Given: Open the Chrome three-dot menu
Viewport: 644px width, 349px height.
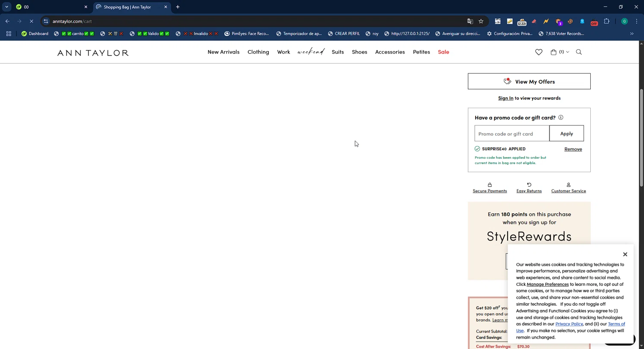Looking at the screenshot, I should point(637,21).
